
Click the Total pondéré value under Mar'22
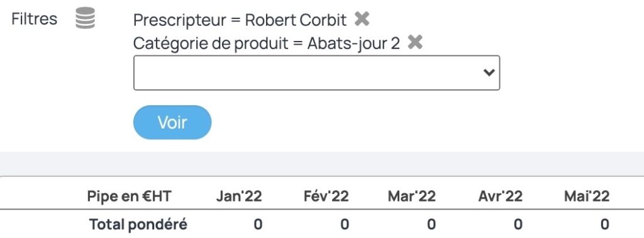coord(431,224)
